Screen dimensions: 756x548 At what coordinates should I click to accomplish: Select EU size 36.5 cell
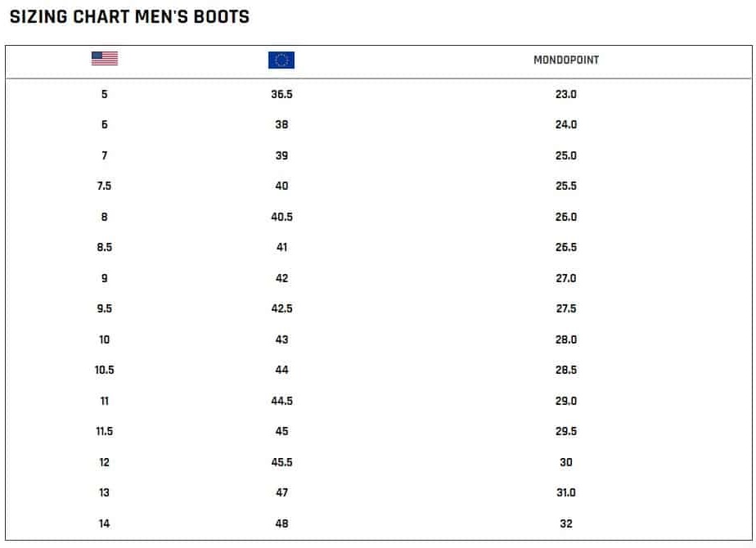281,94
